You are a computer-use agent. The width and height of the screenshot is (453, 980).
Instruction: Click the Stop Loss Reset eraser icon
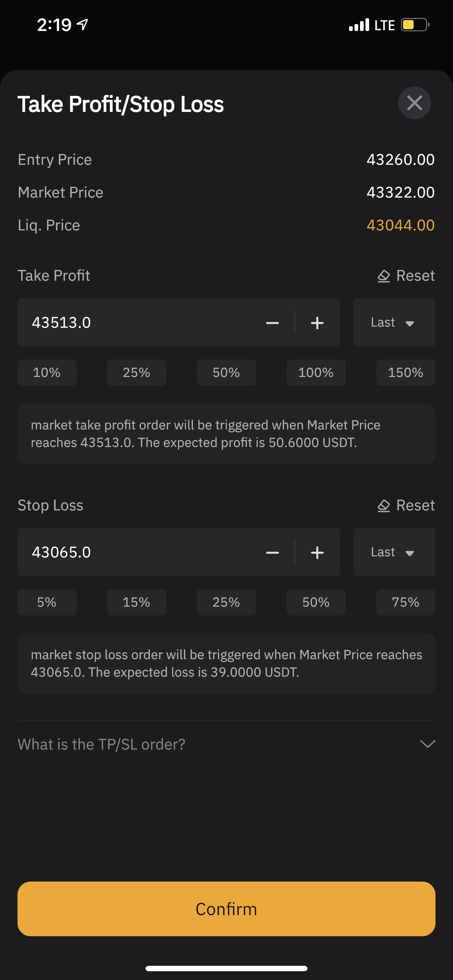point(384,506)
